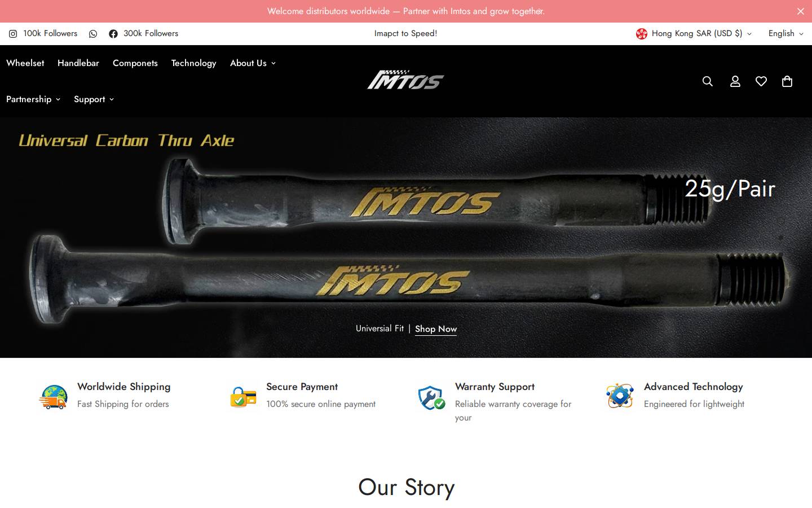Open the wishlist heart icon
The height and width of the screenshot is (508, 812).
[x=761, y=81]
